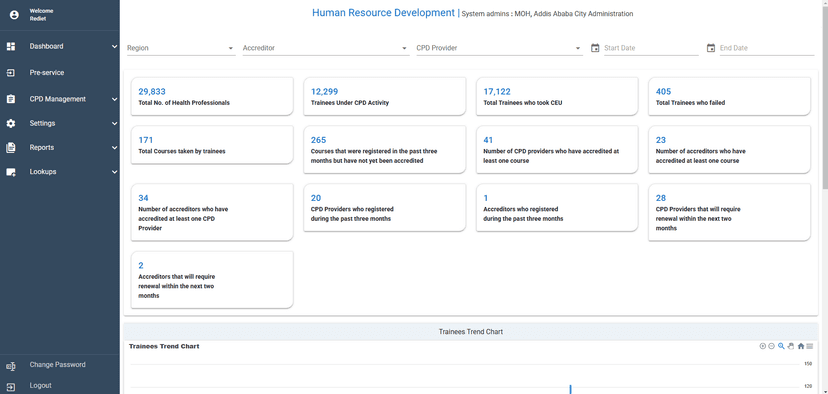
Task: Open calendar picker icon for End Date
Action: 711,48
